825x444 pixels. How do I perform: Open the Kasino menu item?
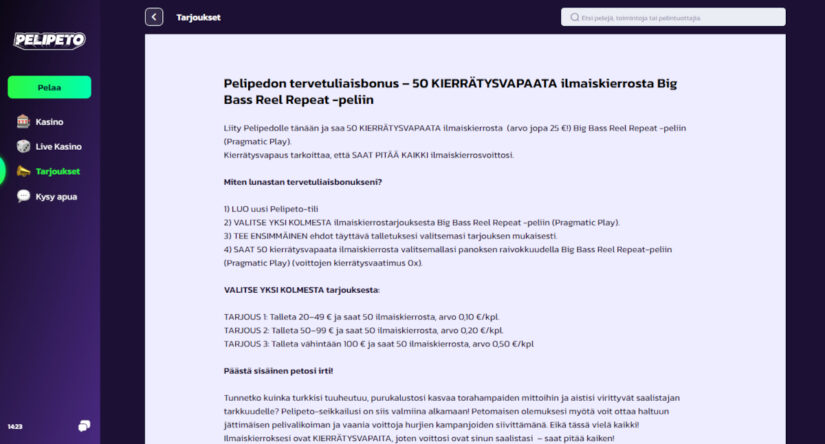(49, 122)
